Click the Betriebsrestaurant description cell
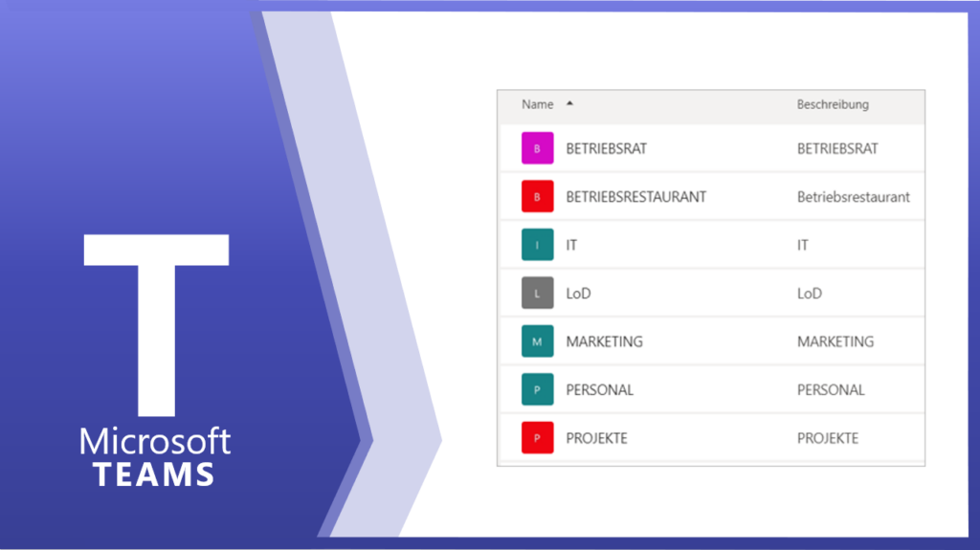 click(x=853, y=197)
